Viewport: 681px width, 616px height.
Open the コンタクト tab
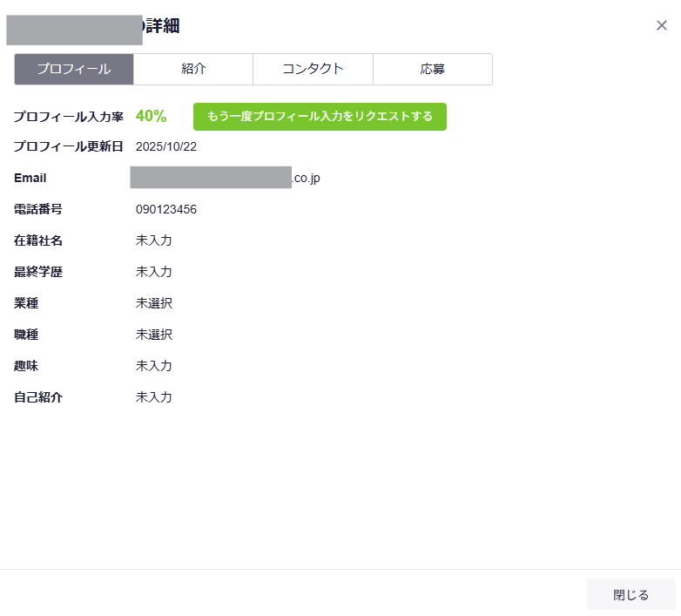(x=313, y=70)
